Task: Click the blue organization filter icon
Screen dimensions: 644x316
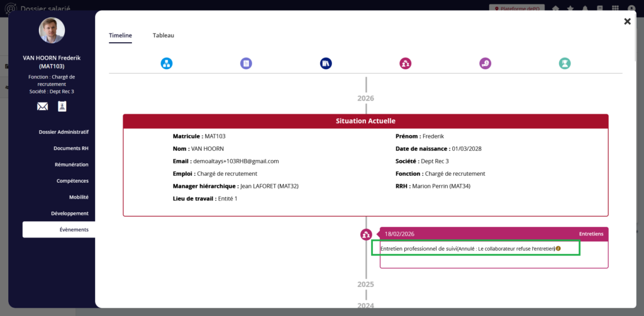Action: click(x=166, y=63)
